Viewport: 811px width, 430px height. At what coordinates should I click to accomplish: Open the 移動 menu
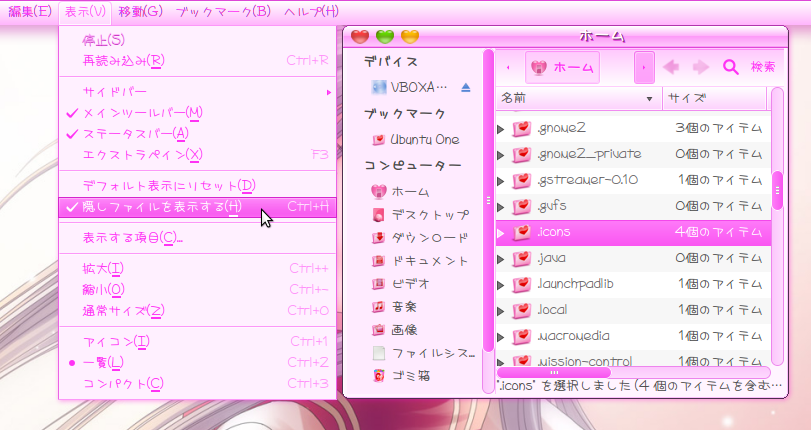140,11
